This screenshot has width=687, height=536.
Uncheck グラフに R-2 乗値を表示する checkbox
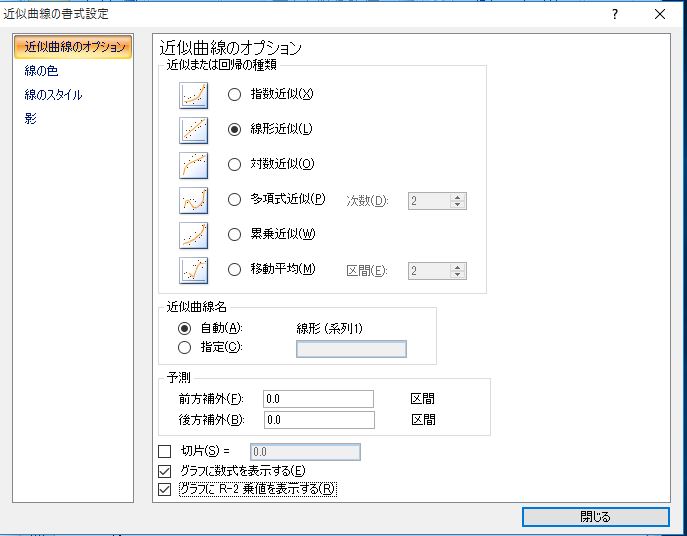165,490
